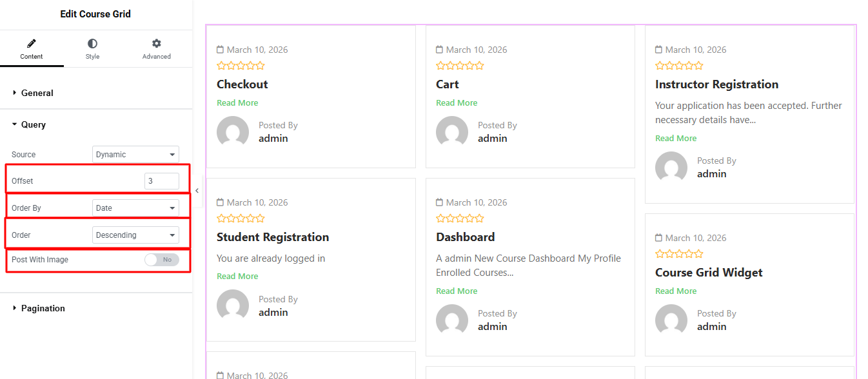
Task: Click the star rating on Cart card
Action: pyautogui.click(x=460, y=66)
